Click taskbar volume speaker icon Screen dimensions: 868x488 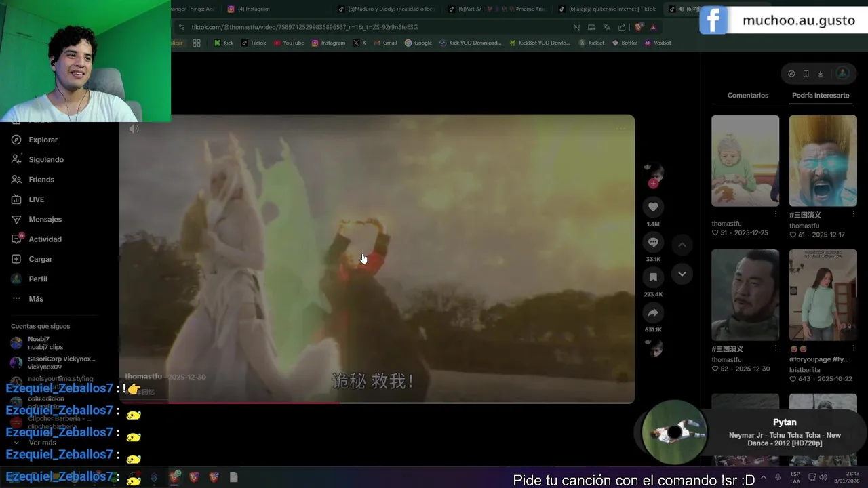823,477
